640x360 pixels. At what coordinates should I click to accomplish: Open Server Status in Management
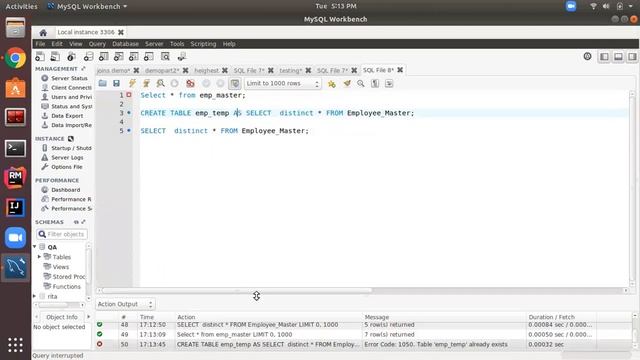pyautogui.click(x=69, y=78)
